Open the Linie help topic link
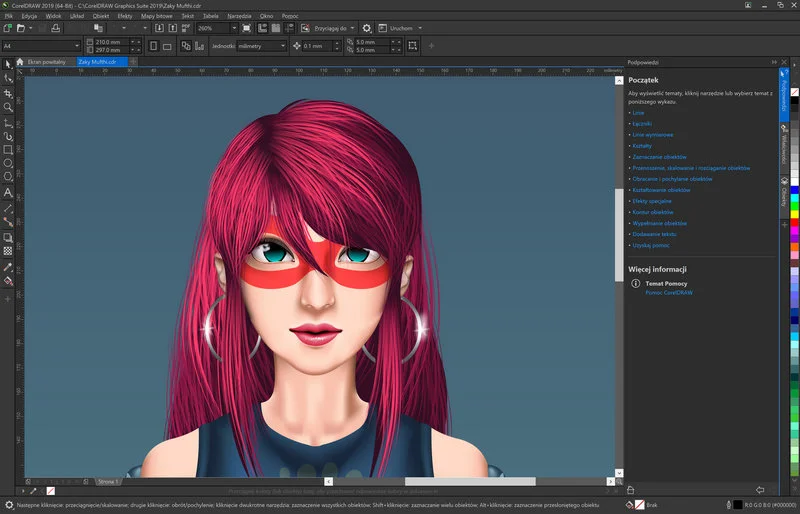The height and width of the screenshot is (514, 800). coord(638,113)
